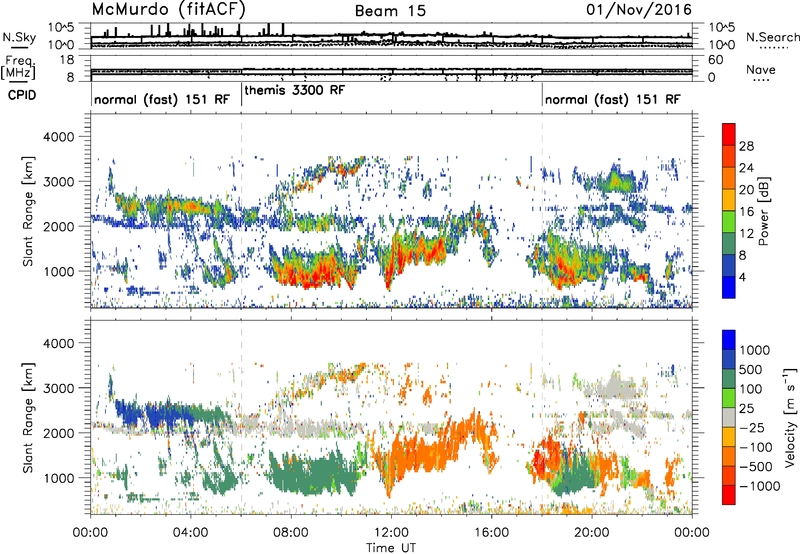Screen dimensions: 800x554
Task: Click the 'Time UT' axis label
Action: [x=391, y=548]
